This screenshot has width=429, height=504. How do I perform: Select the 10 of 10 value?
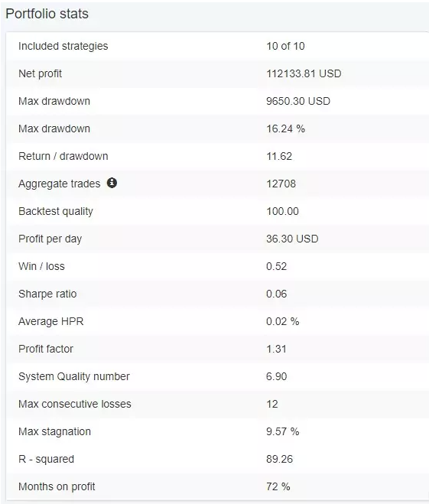tap(285, 46)
